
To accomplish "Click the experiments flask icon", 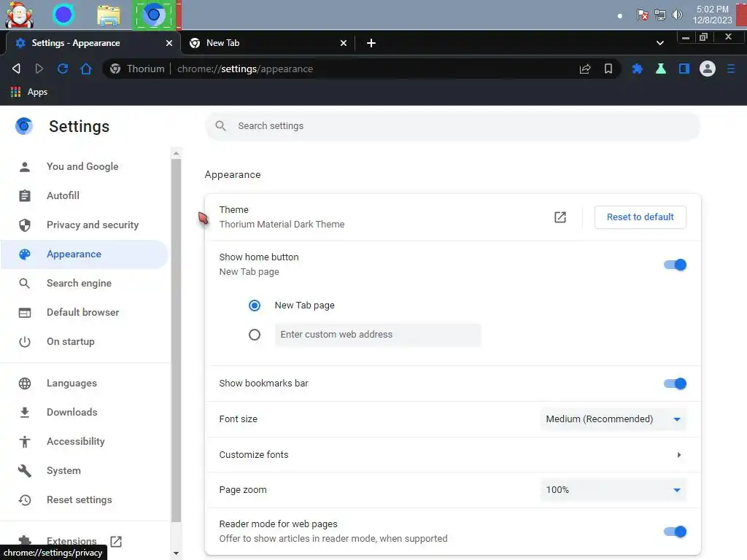I will 661,69.
